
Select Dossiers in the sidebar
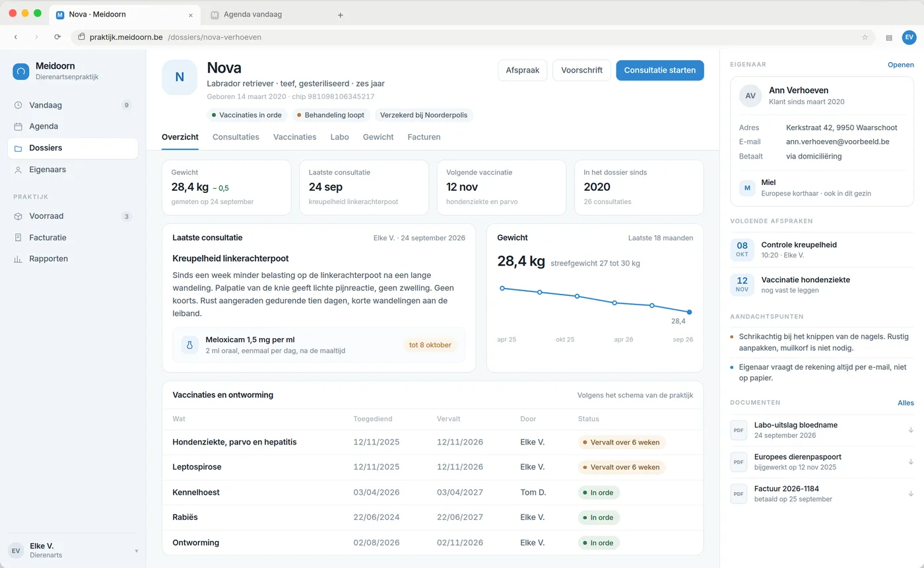coord(73,148)
